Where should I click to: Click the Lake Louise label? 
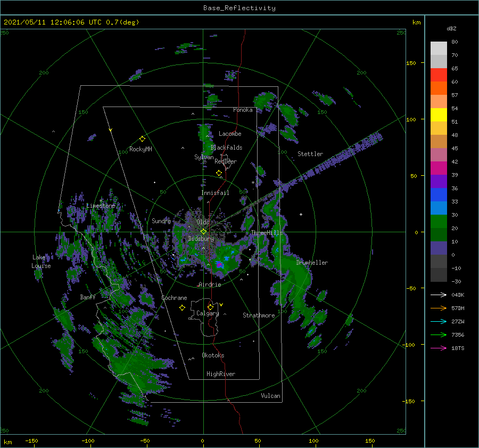click(41, 262)
